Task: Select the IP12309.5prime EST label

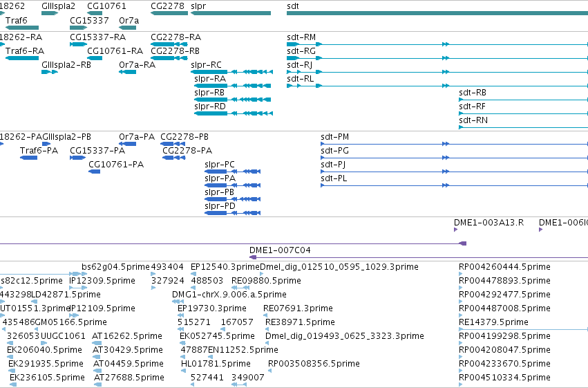Action: coord(102,281)
